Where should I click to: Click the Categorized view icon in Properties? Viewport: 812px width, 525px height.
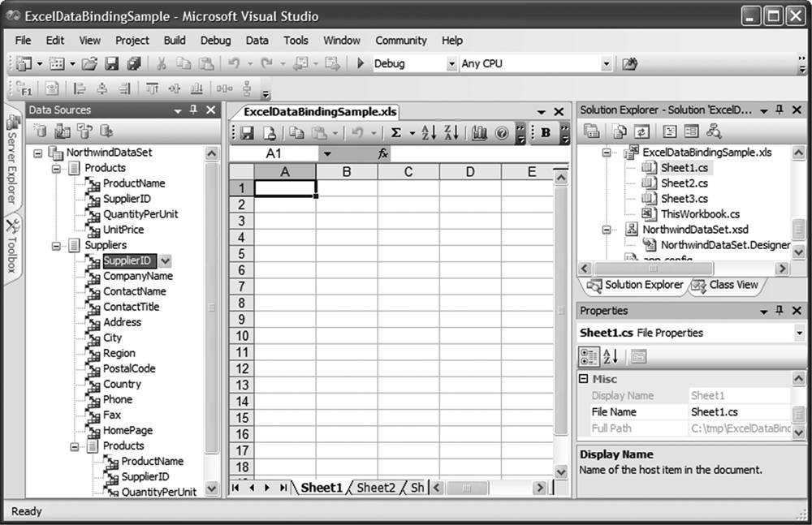[x=589, y=356]
